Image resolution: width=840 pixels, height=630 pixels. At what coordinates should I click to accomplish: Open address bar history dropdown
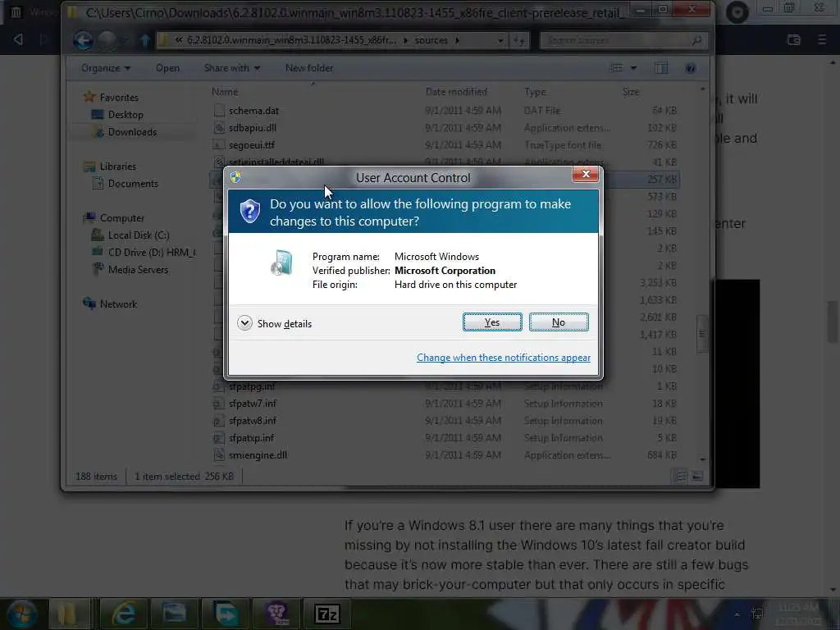click(500, 40)
